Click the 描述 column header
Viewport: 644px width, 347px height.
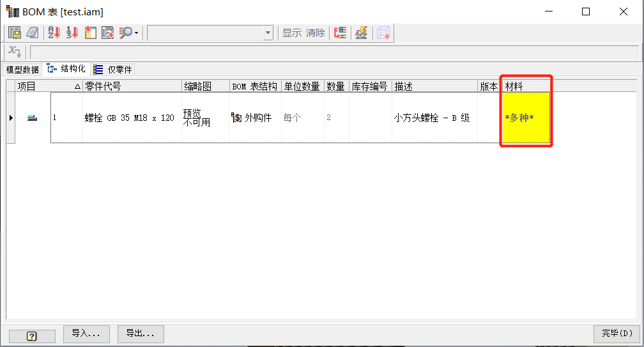click(434, 86)
